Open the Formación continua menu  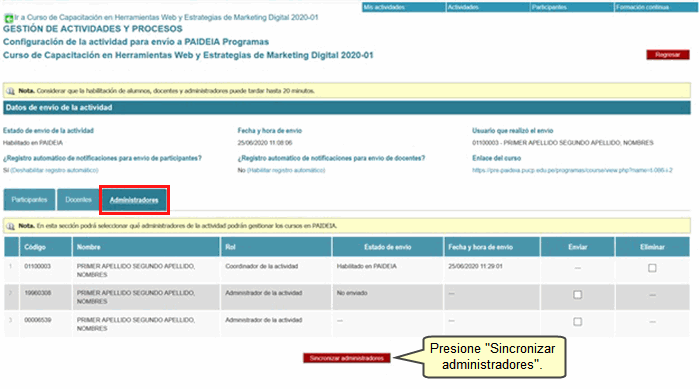pyautogui.click(x=656, y=7)
